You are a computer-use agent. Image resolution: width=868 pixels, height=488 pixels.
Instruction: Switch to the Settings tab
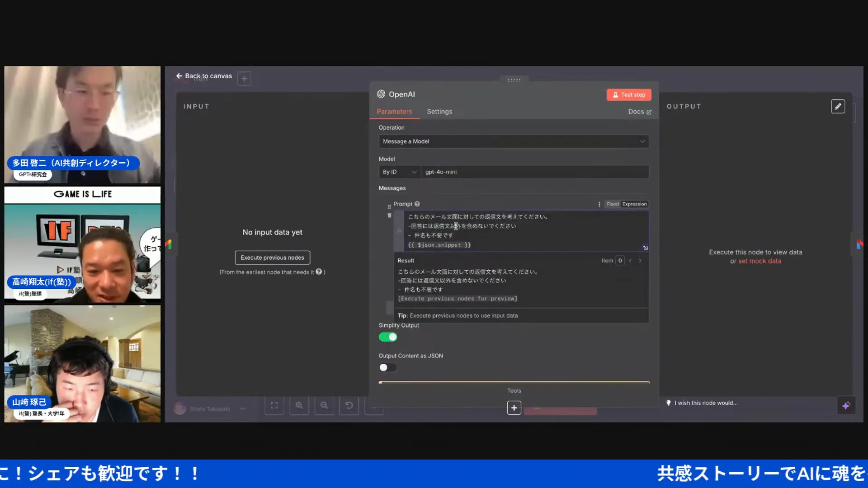tap(439, 112)
